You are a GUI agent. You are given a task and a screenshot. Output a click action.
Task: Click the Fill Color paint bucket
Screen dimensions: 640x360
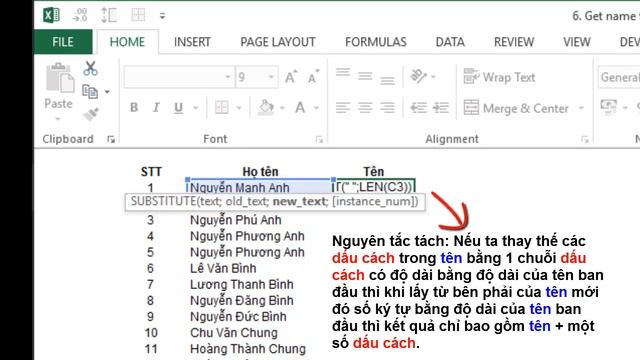265,108
